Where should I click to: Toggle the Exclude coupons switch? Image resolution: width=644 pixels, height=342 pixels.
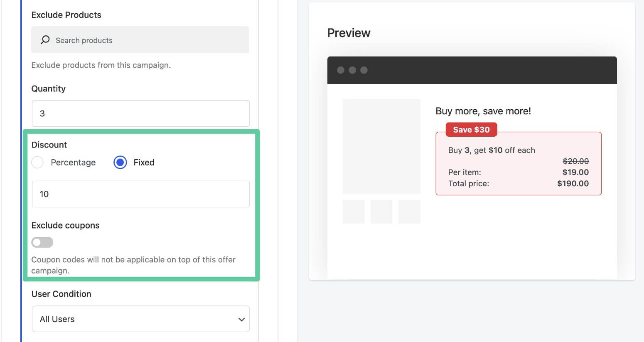pyautogui.click(x=42, y=242)
